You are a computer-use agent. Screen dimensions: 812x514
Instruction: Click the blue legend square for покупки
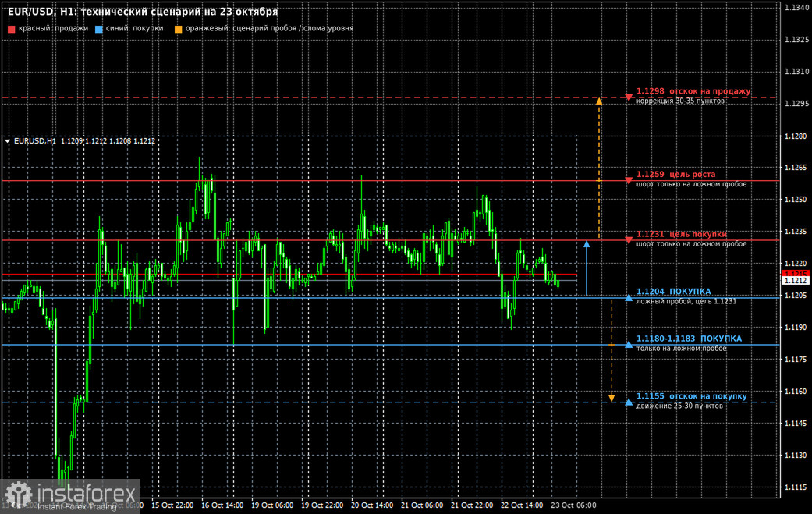99,29
